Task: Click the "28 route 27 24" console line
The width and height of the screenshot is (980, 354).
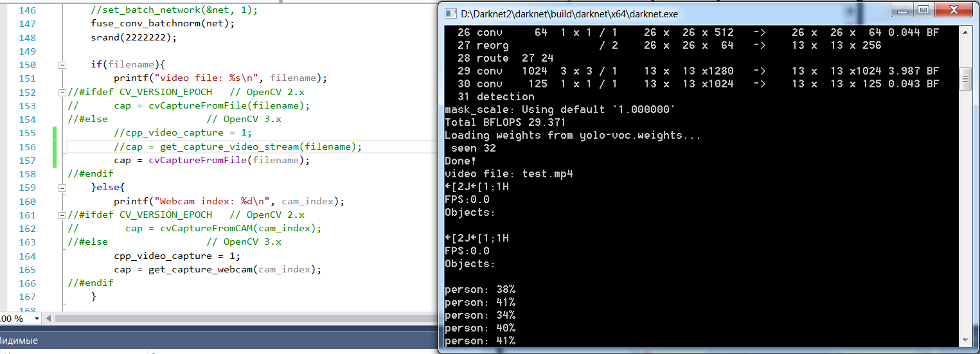Action: pos(505,58)
